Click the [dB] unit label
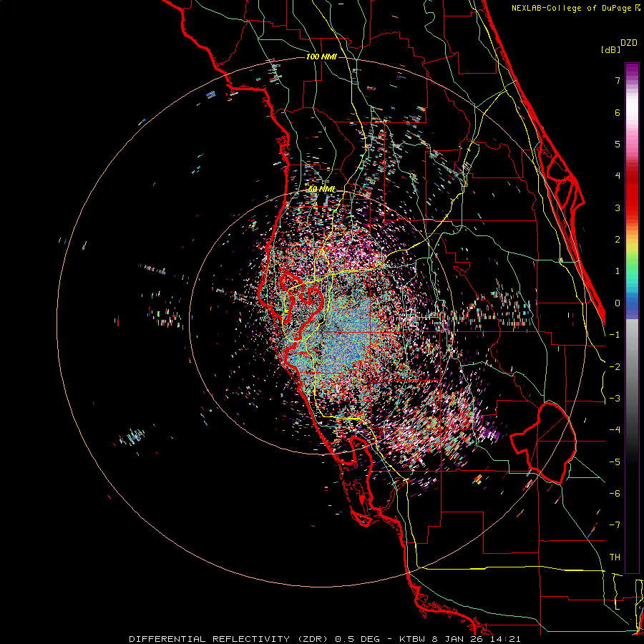Screen dimensions: 644x644 [x=610, y=49]
